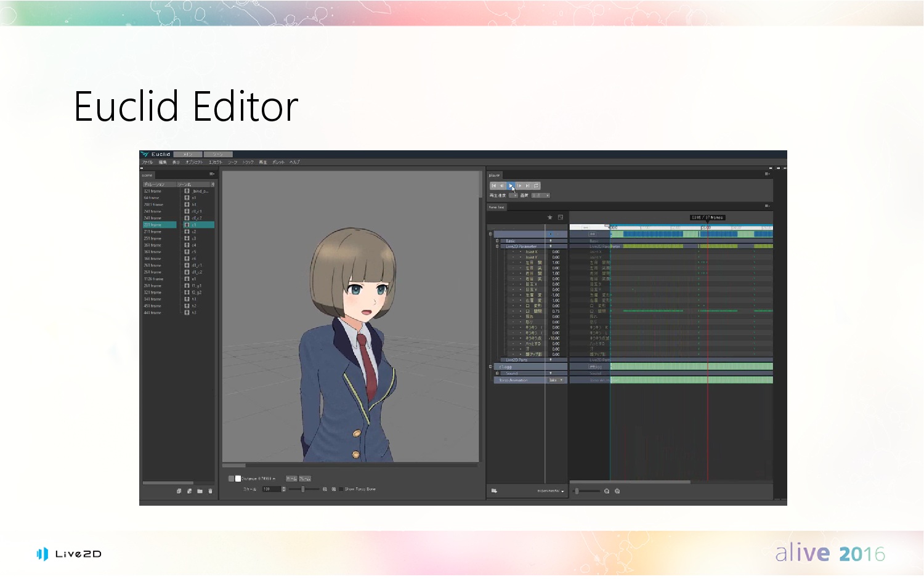Enable the Show Torso Bone checkbox
924x579 pixels.
[341, 489]
